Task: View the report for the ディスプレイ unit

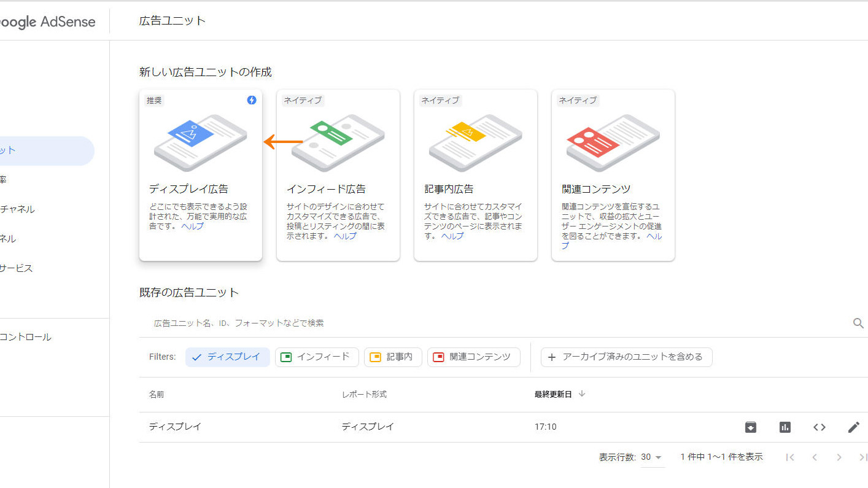Action: click(x=785, y=427)
